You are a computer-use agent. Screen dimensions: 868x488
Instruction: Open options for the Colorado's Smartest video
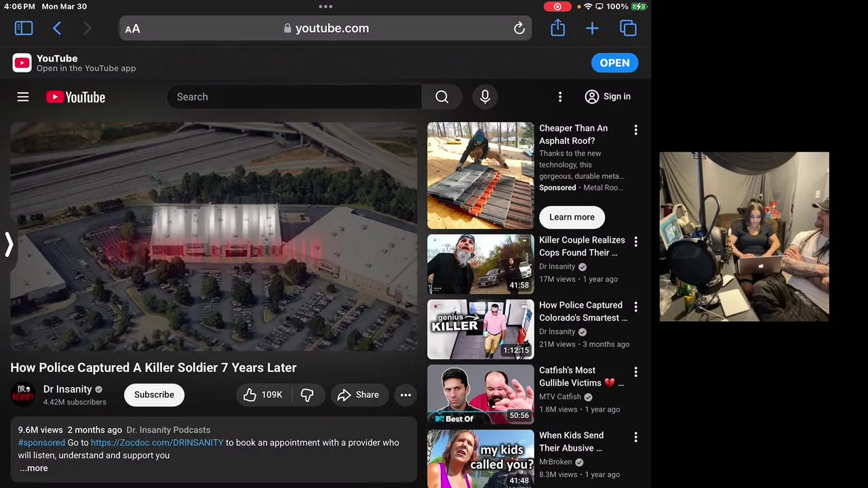pos(635,307)
